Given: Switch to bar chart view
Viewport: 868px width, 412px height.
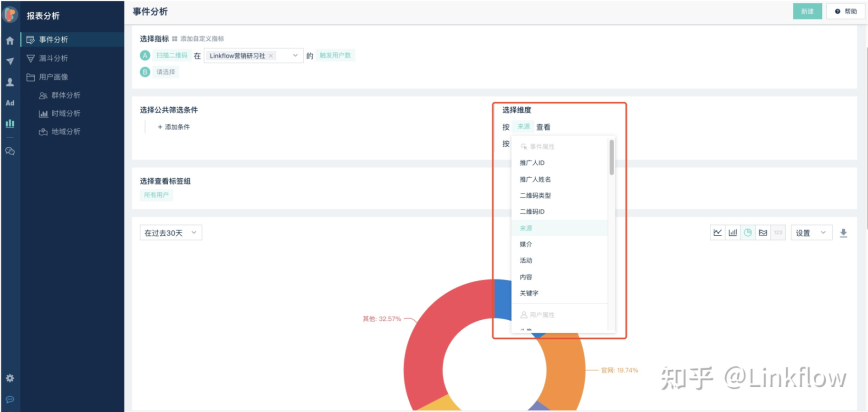Looking at the screenshot, I should click(x=733, y=232).
